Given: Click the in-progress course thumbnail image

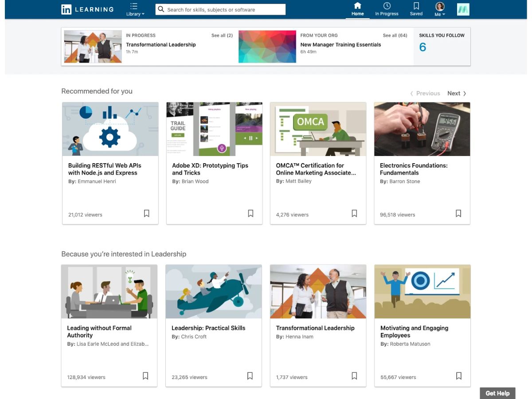Looking at the screenshot, I should 93,47.
